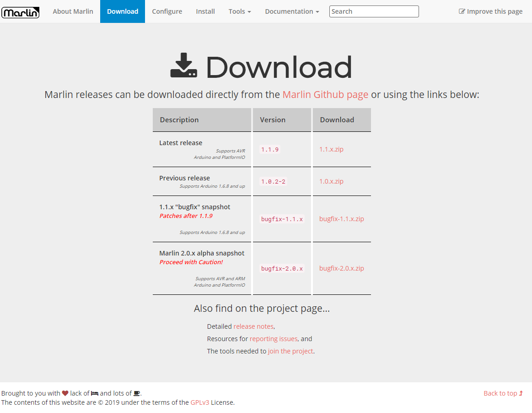Click the up arrow beside Back to top

click(521, 393)
